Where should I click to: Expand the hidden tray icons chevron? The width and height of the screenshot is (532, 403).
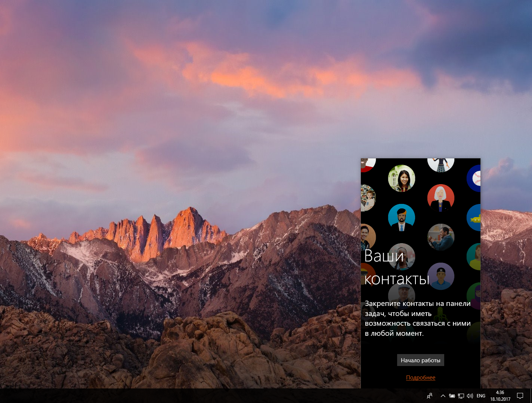pyautogui.click(x=443, y=396)
